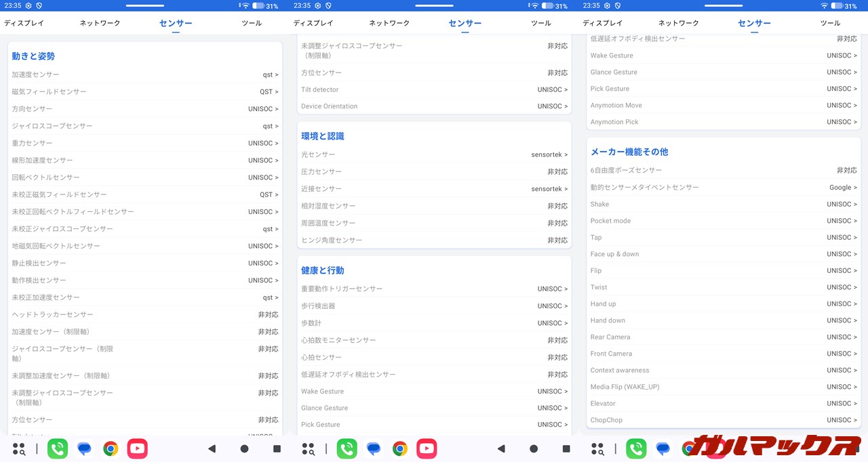868x462 pixels.
Task: Open Messages app in right screen taskbar
Action: 663,448
